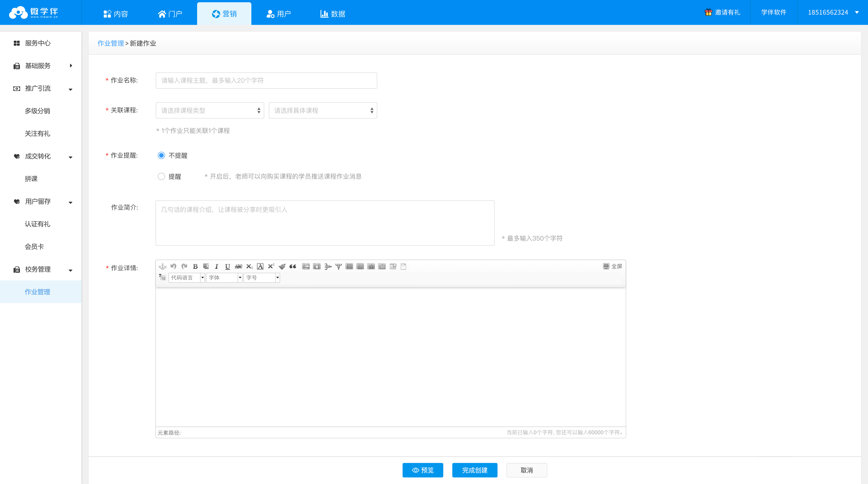Image resolution: width=868 pixels, height=484 pixels.
Task: Click the superscript X² icon
Action: coord(271,266)
